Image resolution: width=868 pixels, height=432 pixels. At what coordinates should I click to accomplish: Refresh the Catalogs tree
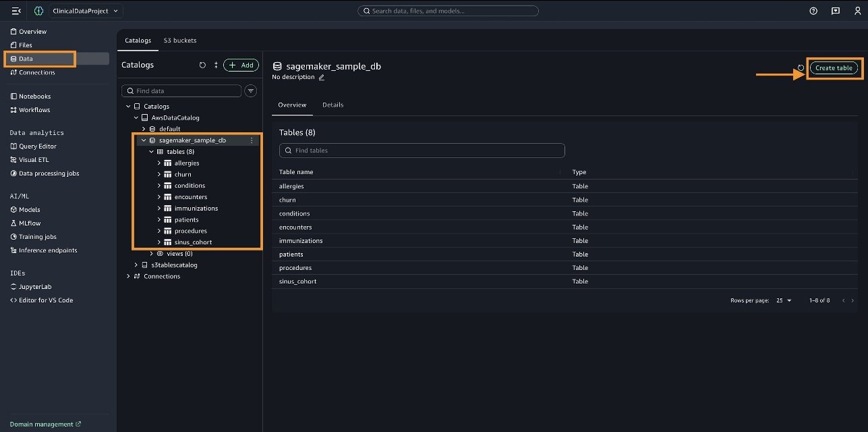coord(202,65)
